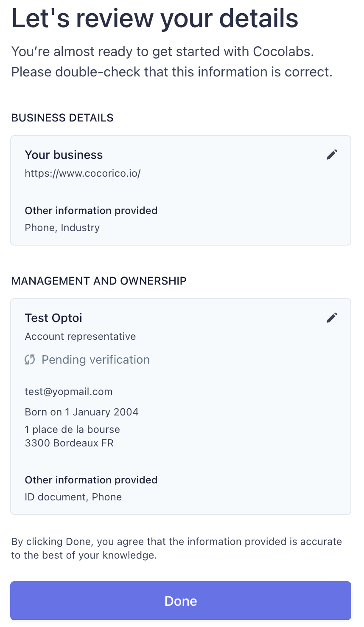Click the Account representative label
Viewport: 364px width, 627px height.
[x=80, y=336]
